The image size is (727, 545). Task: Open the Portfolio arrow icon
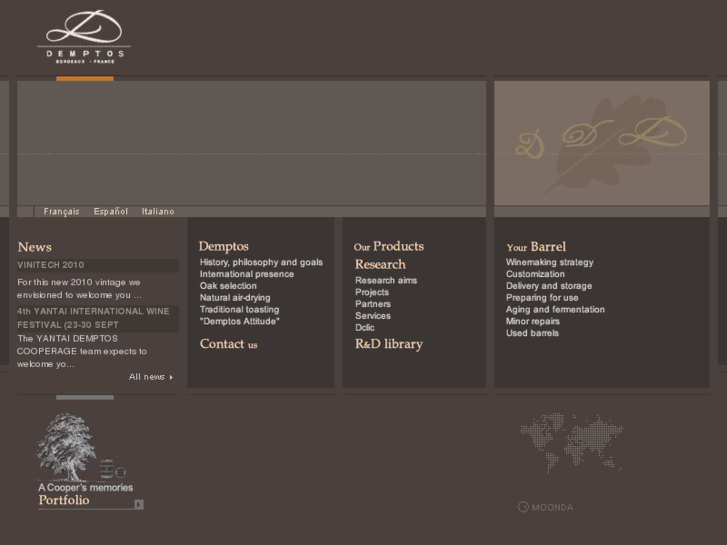tap(139, 504)
